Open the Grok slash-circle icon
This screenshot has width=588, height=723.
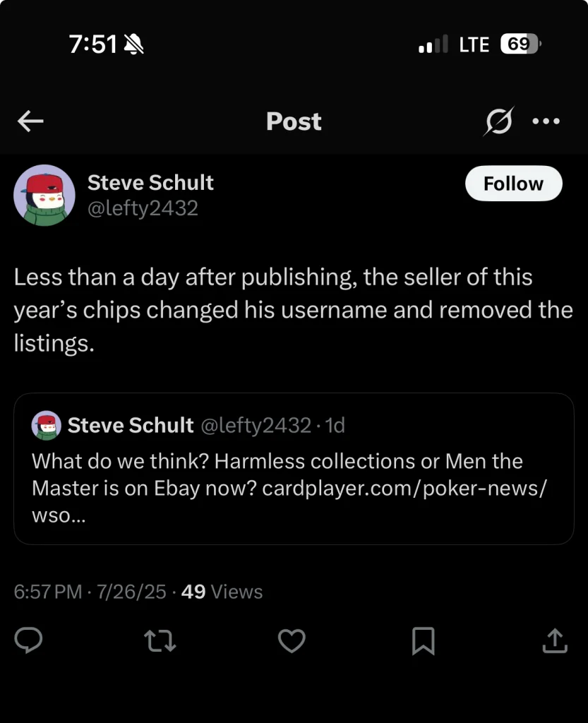[x=498, y=121]
